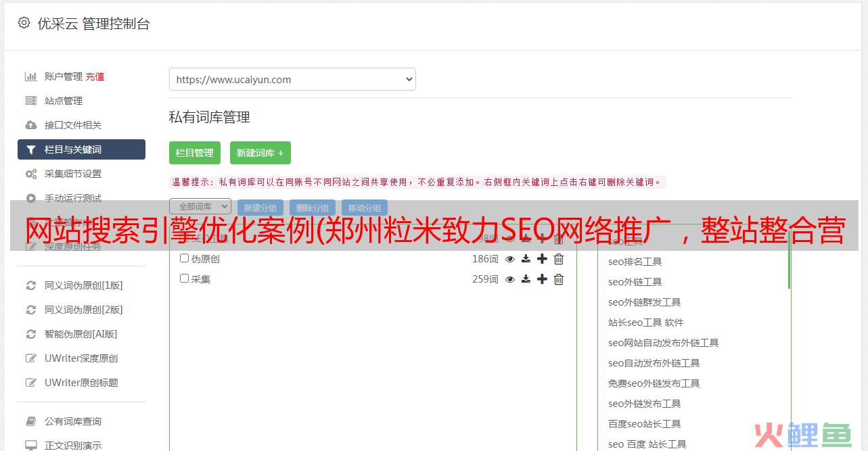Select keyword seo自动发布外链工具
This screenshot has height=451, width=868.
click(654, 363)
